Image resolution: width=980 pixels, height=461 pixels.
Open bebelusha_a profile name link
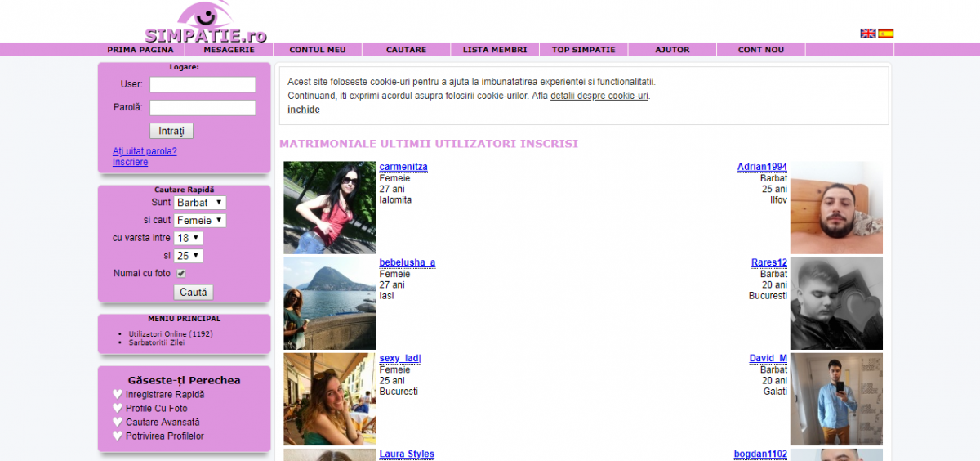408,262
